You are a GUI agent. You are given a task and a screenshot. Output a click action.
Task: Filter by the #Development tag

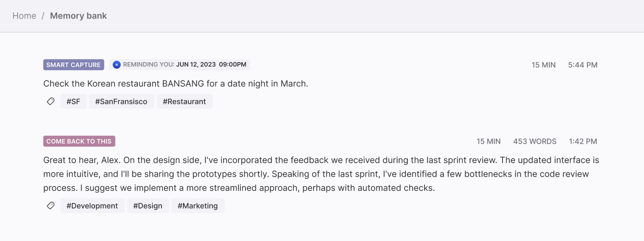92,206
